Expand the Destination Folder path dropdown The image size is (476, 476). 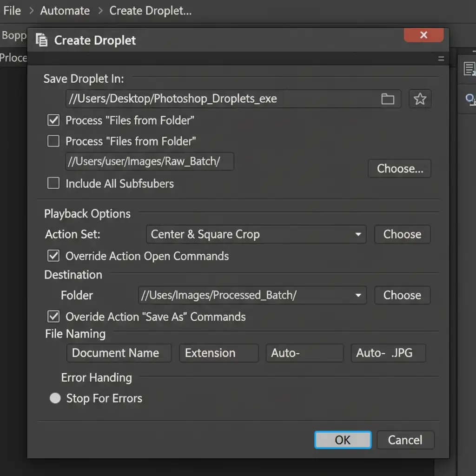[x=358, y=295]
